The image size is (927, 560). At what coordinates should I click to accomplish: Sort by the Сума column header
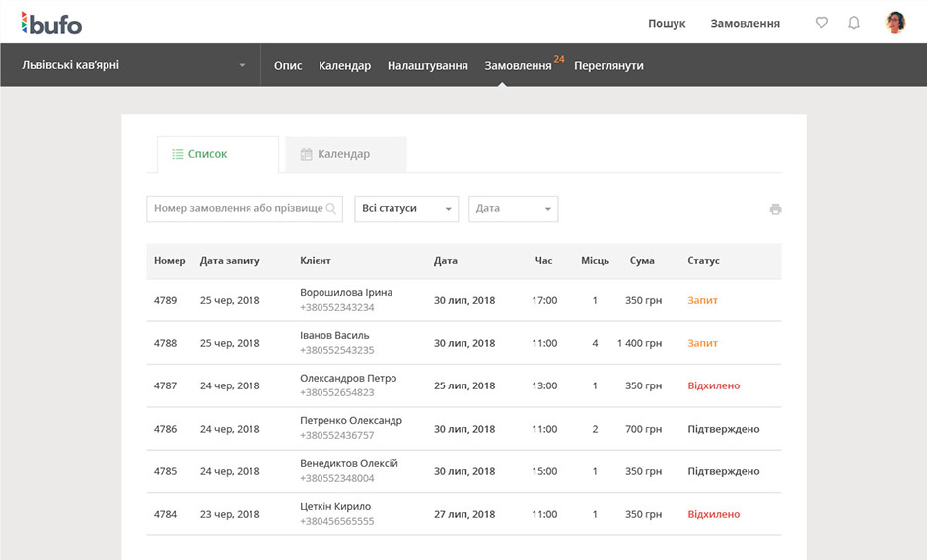(x=642, y=261)
